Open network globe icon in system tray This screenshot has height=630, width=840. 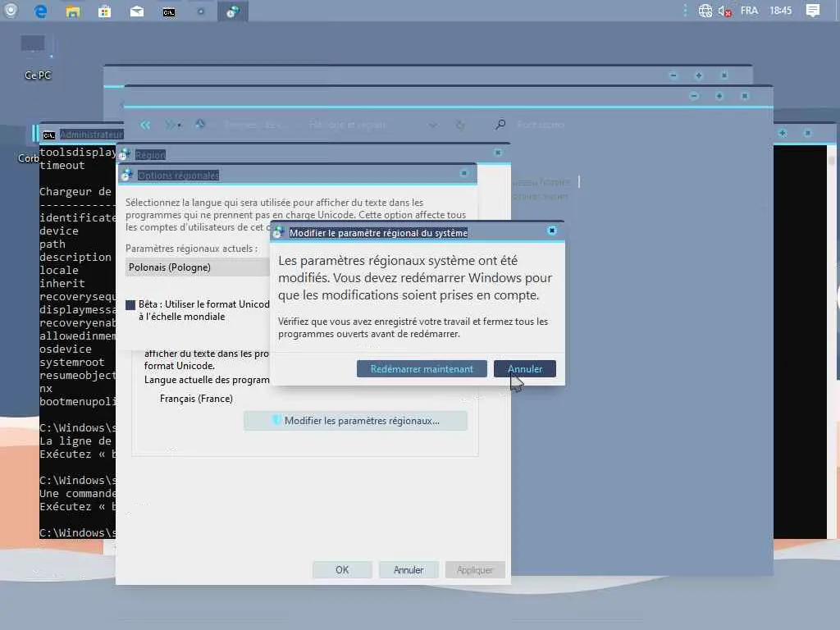[x=705, y=11]
